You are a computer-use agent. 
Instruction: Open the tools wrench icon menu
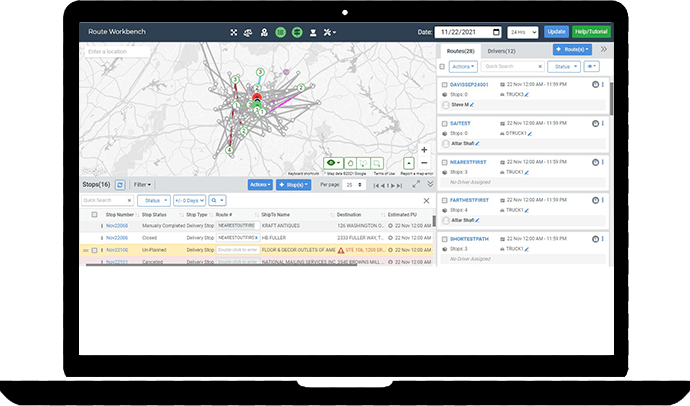point(331,32)
